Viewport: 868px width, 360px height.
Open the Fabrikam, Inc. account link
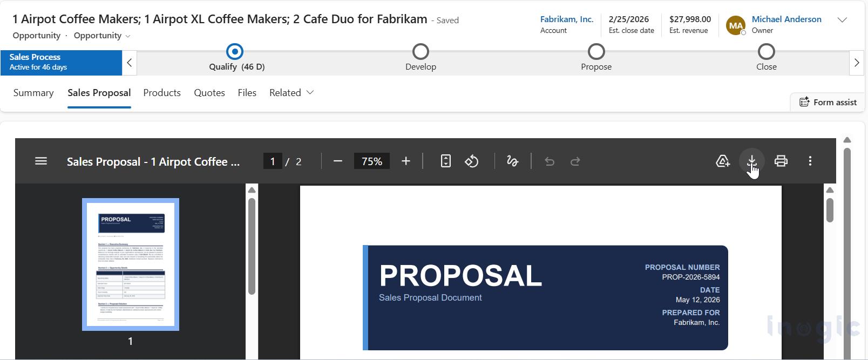[567, 19]
